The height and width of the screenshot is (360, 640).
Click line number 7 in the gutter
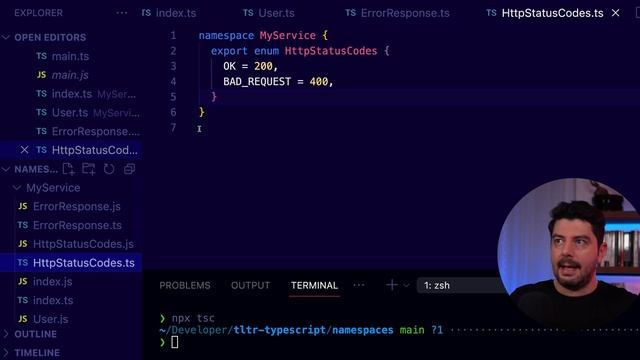(173, 128)
